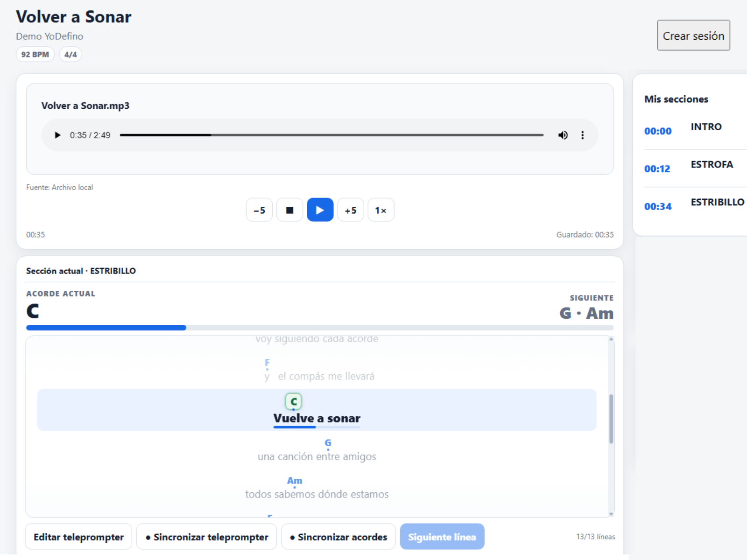Click the lyric line 'una canción entre amigos'
The image size is (747, 560).
[x=317, y=456]
